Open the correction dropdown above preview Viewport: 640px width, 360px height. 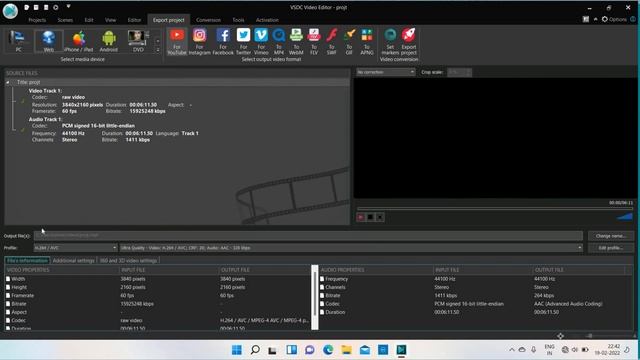386,72
